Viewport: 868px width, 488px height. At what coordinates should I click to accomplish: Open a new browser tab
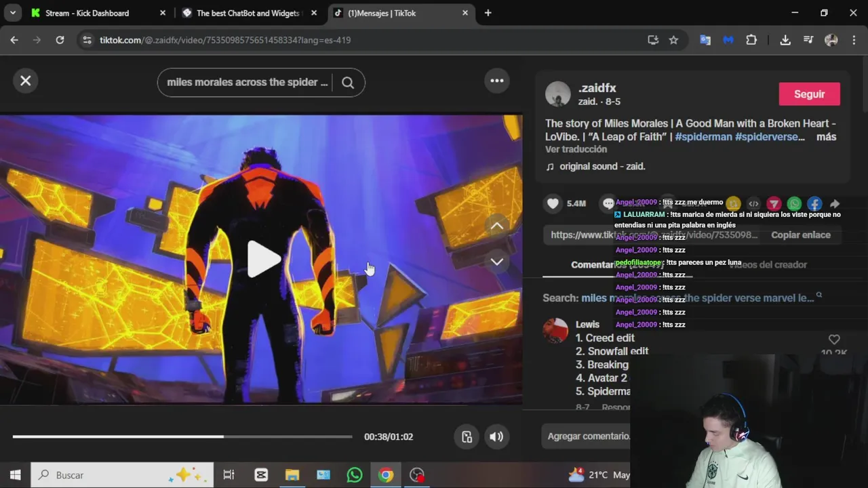point(488,13)
